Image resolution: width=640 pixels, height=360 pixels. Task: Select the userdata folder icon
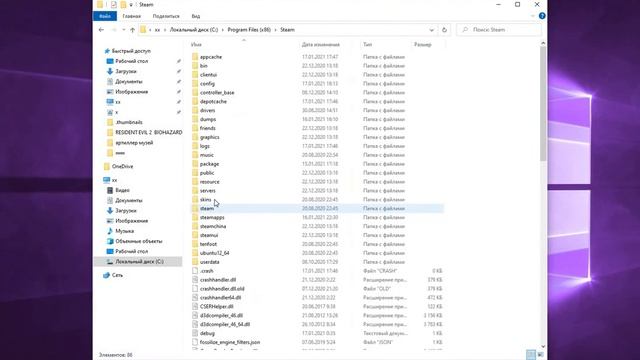point(195,262)
